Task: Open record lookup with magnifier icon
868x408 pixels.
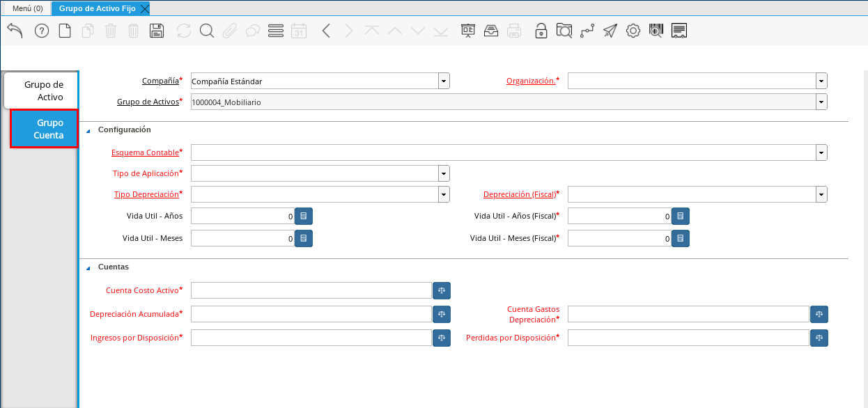Action: point(207,31)
